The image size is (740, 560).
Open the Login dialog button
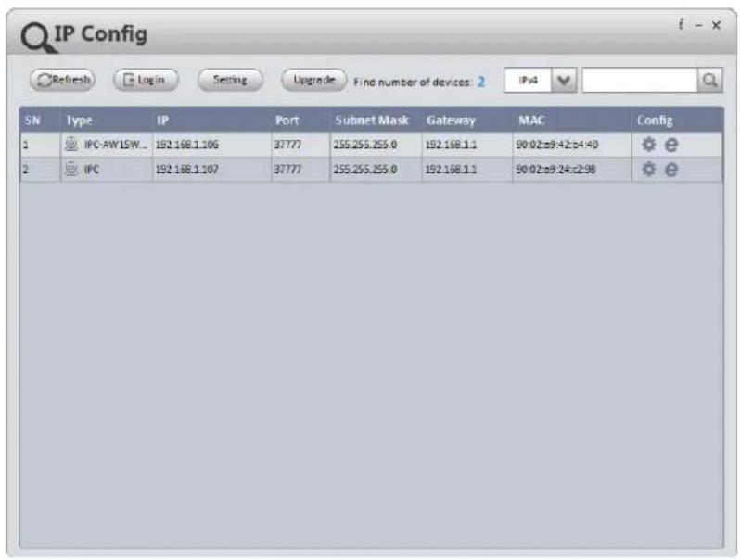(146, 80)
